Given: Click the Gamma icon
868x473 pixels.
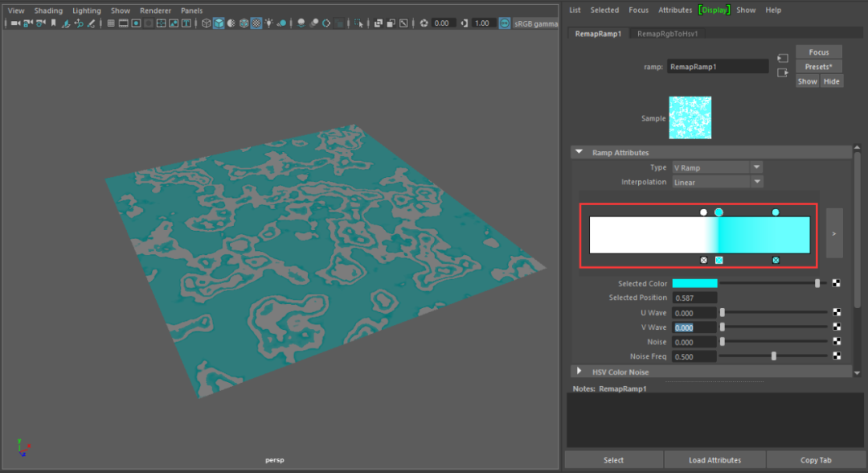Looking at the screenshot, I should [464, 23].
